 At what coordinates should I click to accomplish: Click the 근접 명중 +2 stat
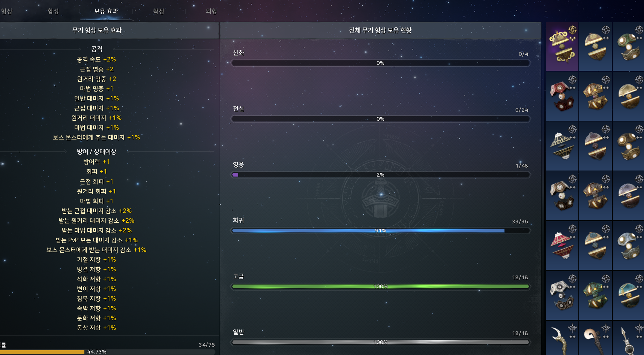[x=96, y=69]
